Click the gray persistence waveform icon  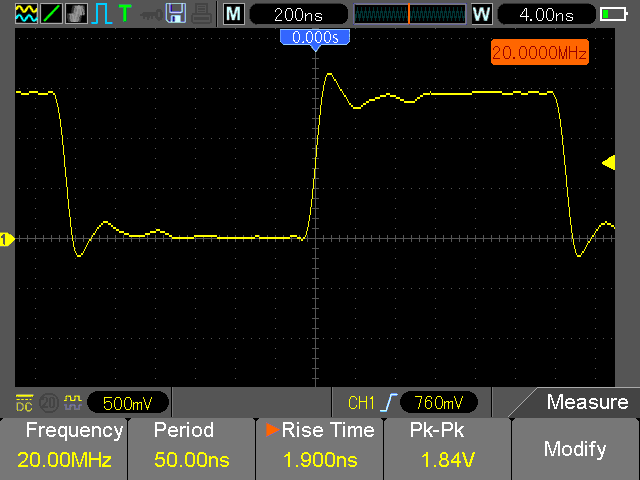click(76, 13)
